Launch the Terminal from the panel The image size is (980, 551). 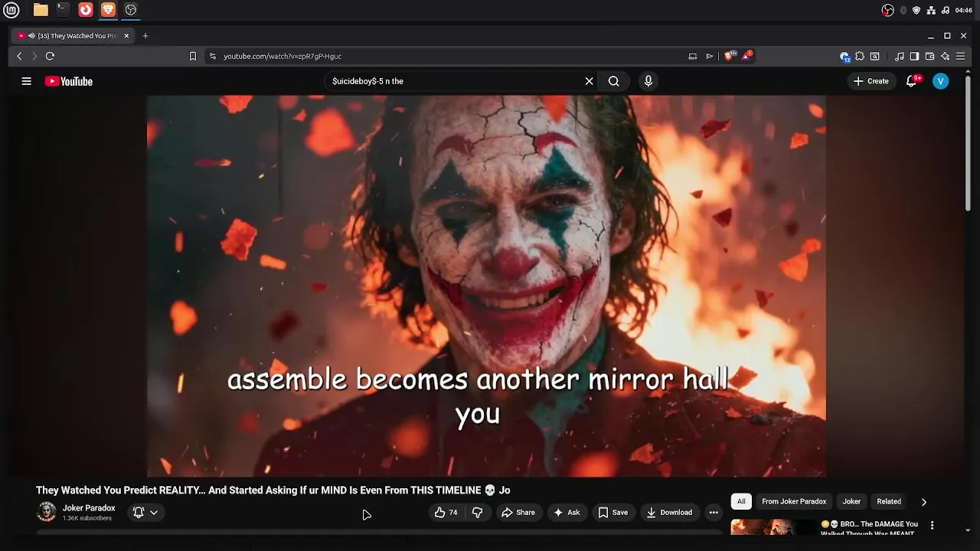pyautogui.click(x=63, y=10)
